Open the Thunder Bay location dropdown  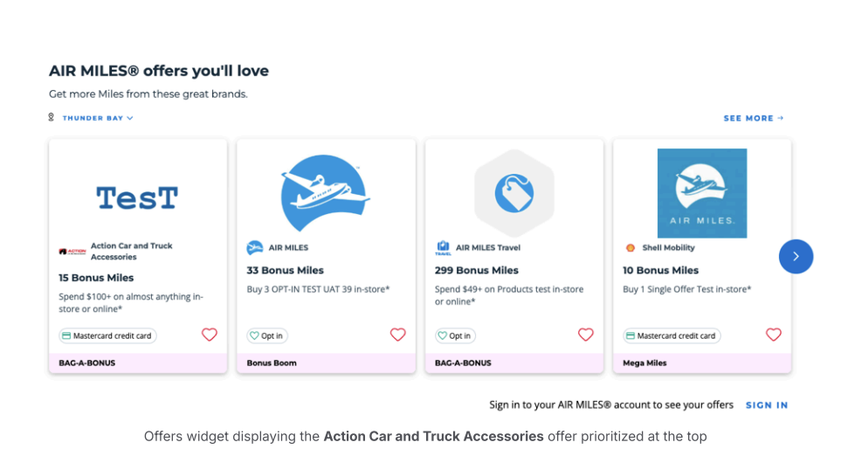click(98, 118)
